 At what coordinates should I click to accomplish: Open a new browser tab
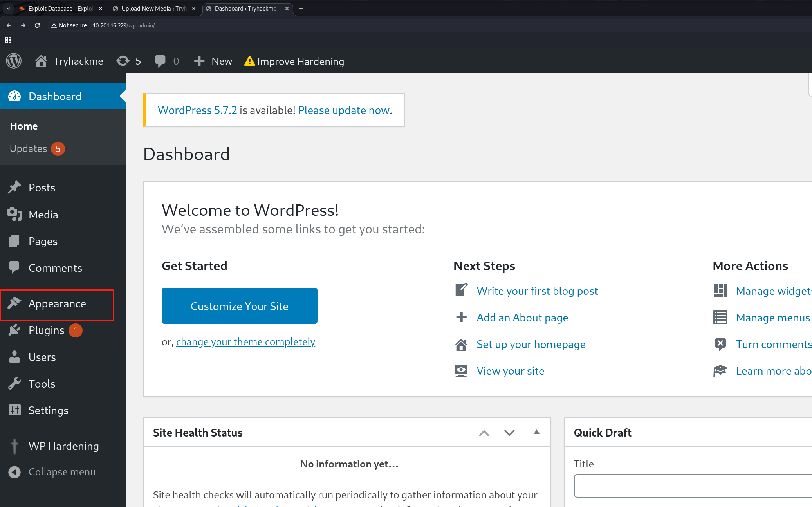pos(301,9)
